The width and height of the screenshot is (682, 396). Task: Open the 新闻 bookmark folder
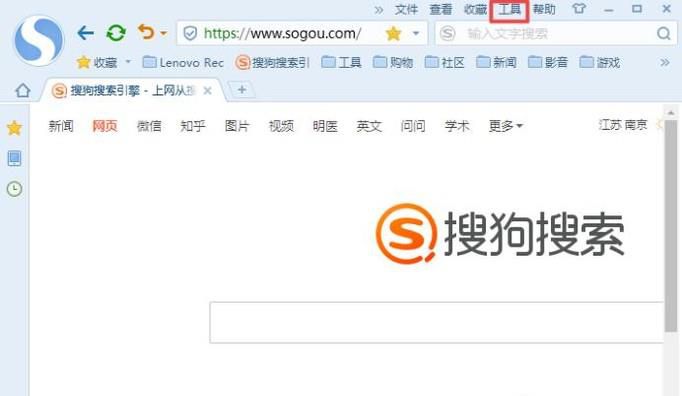496,63
